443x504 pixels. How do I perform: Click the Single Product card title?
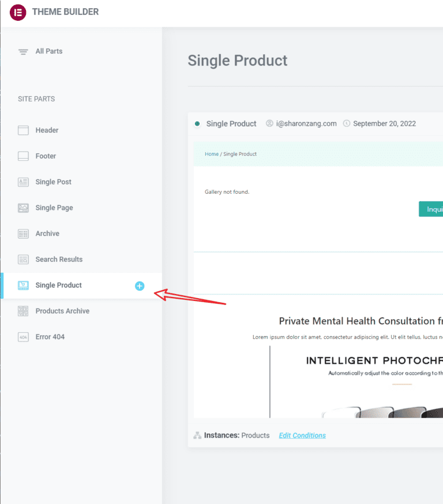click(231, 123)
